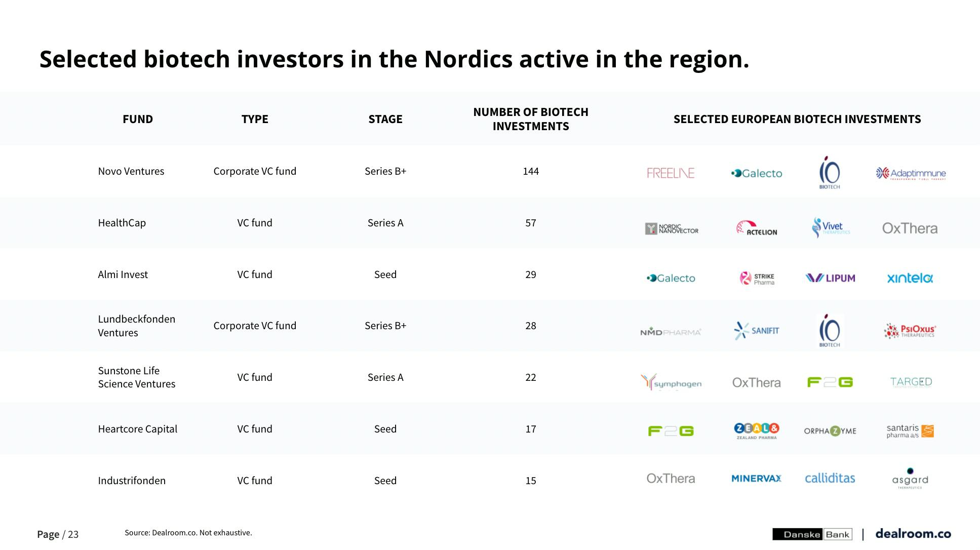This screenshot has width=980, height=550.
Task: Click the Zealand Pharma logo
Action: [x=757, y=431]
